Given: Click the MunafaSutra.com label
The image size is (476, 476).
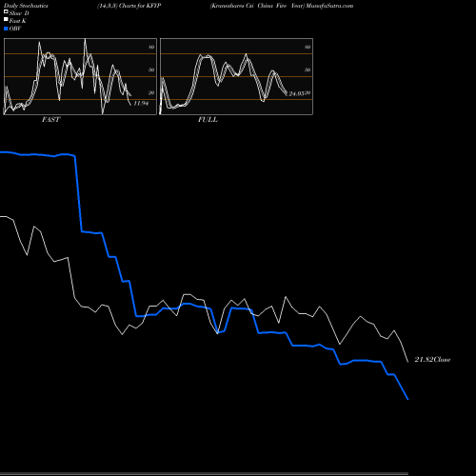Looking at the screenshot, I should [x=329, y=6].
